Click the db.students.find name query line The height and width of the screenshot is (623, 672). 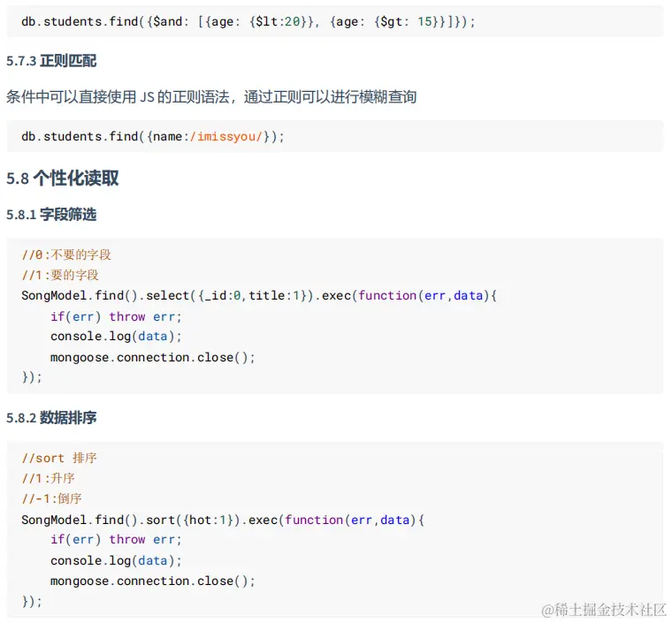coord(152,136)
